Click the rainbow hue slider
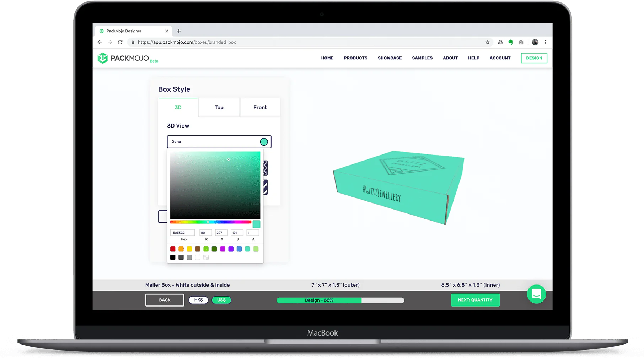Screen dimensions: 644x358 [x=210, y=222]
